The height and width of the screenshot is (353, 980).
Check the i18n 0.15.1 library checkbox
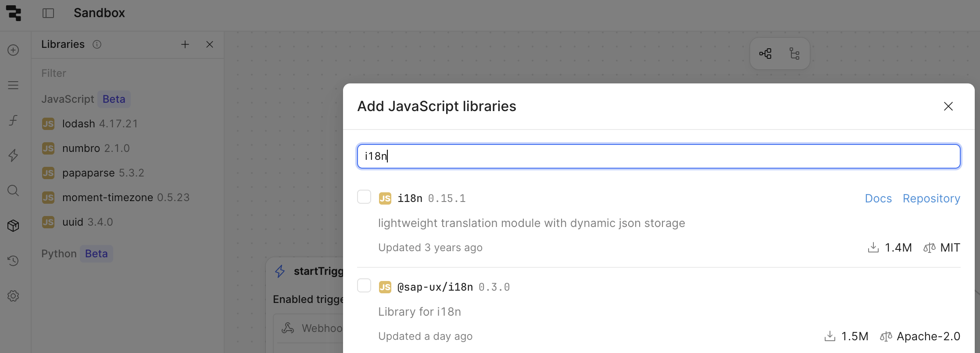(x=364, y=197)
